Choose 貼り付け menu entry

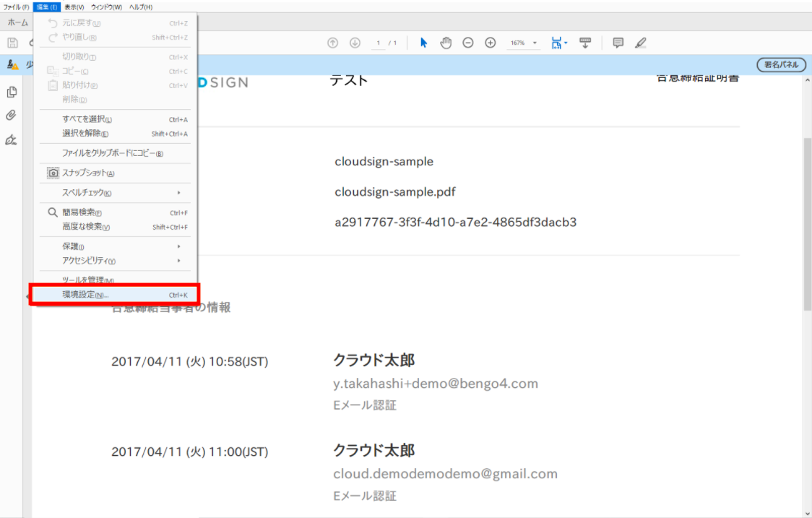(x=115, y=85)
